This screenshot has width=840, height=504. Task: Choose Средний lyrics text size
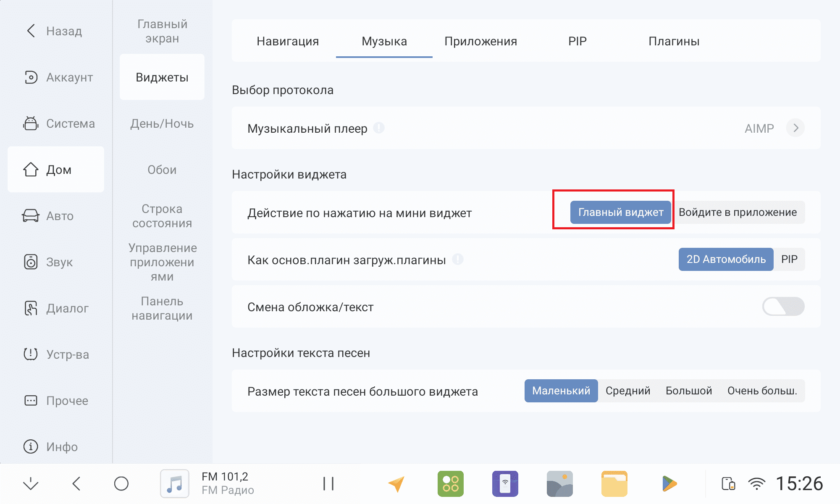coord(627,391)
